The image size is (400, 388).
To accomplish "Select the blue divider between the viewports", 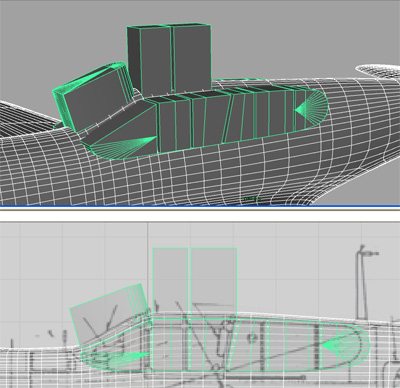I will pos(200,206).
